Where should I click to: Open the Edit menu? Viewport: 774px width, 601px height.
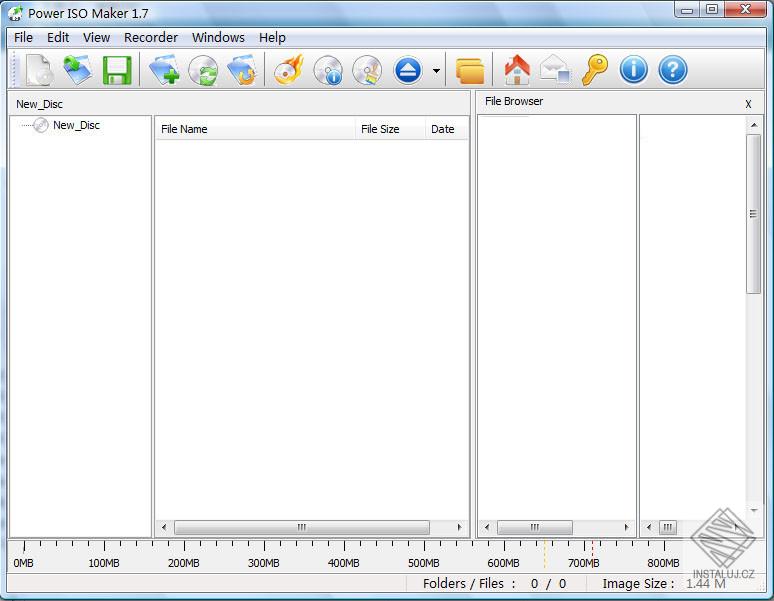58,37
